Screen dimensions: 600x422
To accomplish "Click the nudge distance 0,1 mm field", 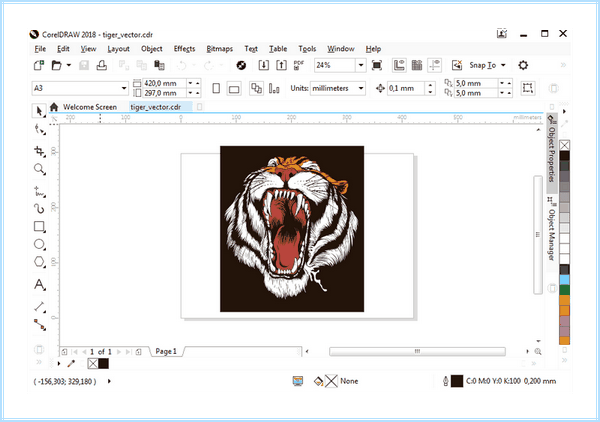I will coord(406,88).
